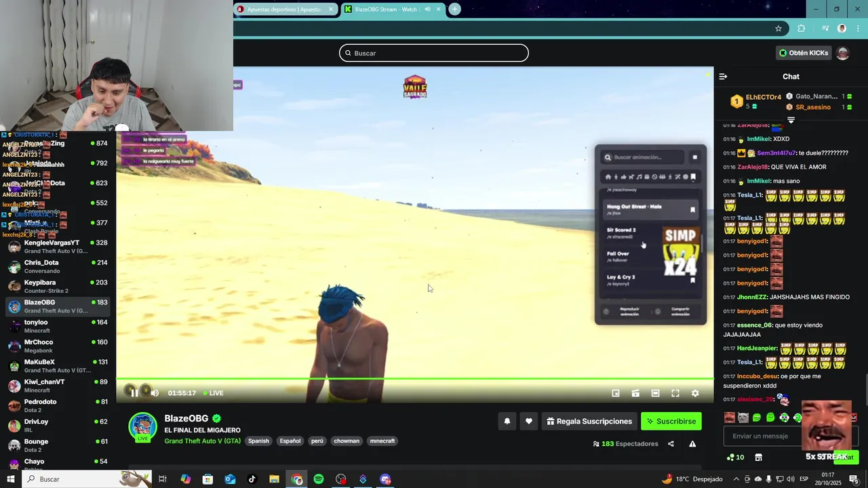Click username JhonnEZZ in chat
Image resolution: width=868 pixels, height=488 pixels.
point(752,297)
